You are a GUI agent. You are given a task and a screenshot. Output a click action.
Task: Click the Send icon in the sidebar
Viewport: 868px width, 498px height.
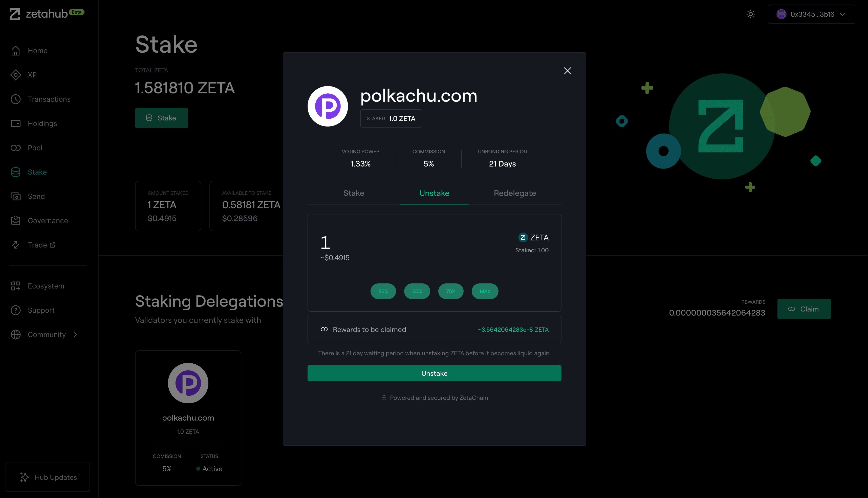click(16, 196)
